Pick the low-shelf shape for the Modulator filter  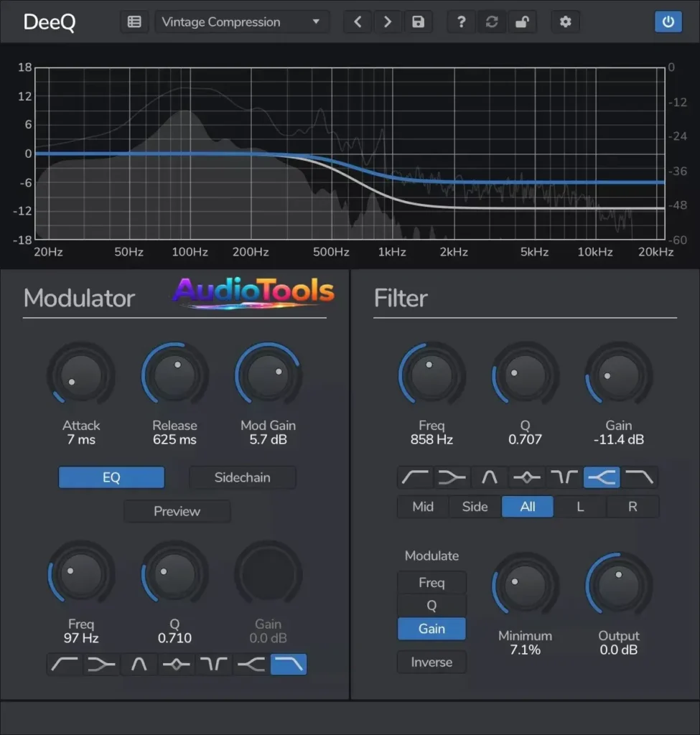101,664
